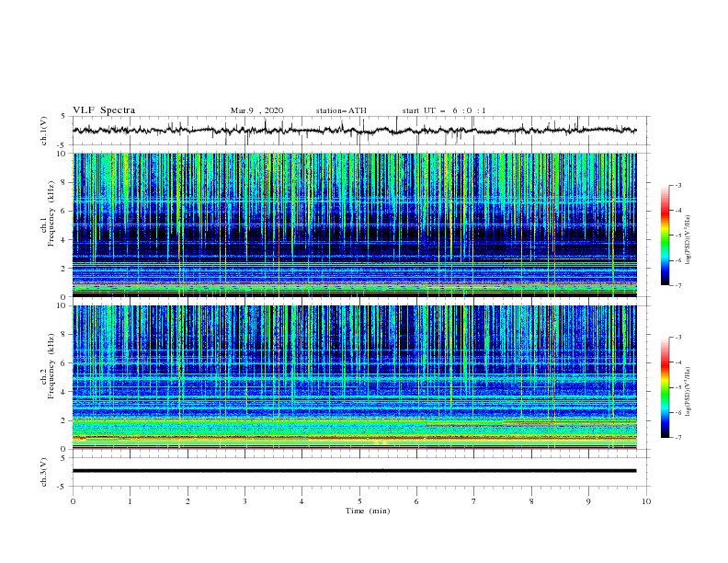Click the "6" tick on ch.1 frequency axis
Viewport: 728px width, 563px height.
click(63, 211)
